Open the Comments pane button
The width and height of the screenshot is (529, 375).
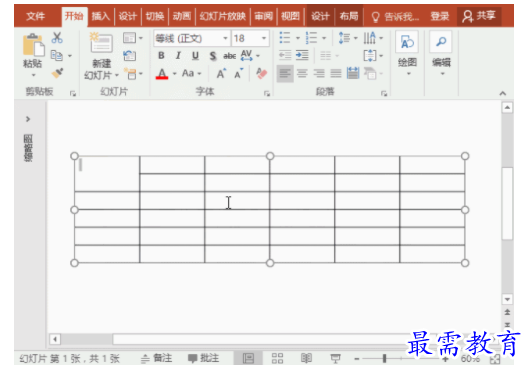tap(203, 358)
